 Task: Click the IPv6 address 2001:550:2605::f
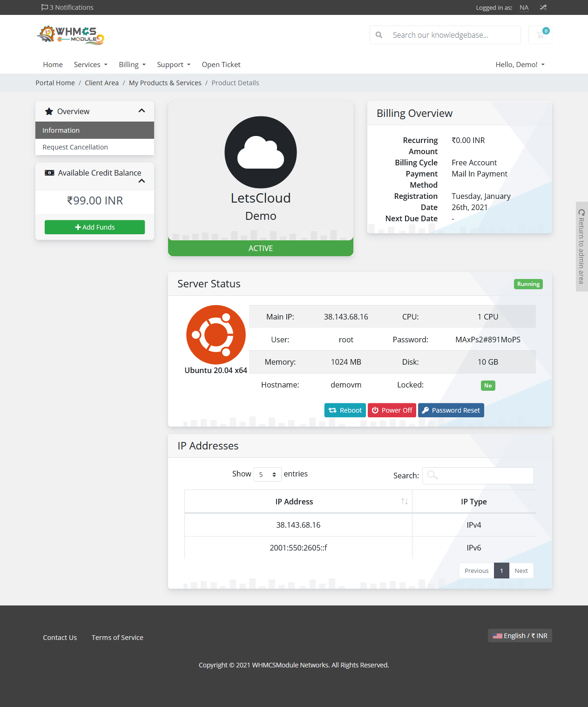coord(298,548)
